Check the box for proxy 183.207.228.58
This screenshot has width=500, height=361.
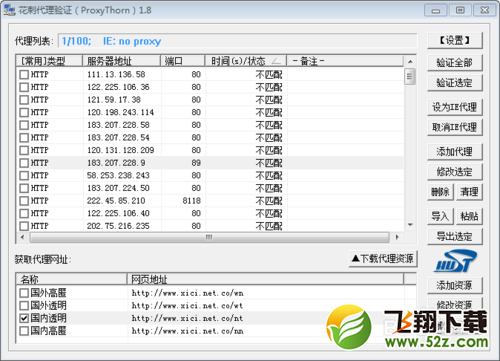[24, 125]
